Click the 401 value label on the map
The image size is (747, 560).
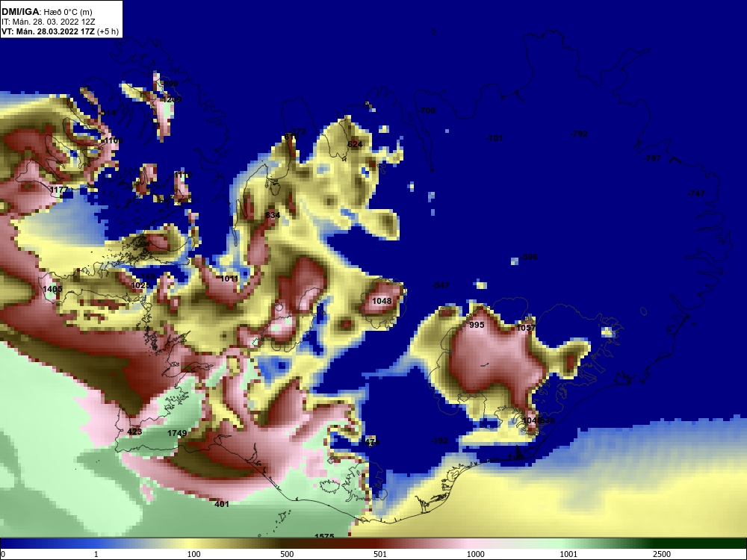(222, 504)
